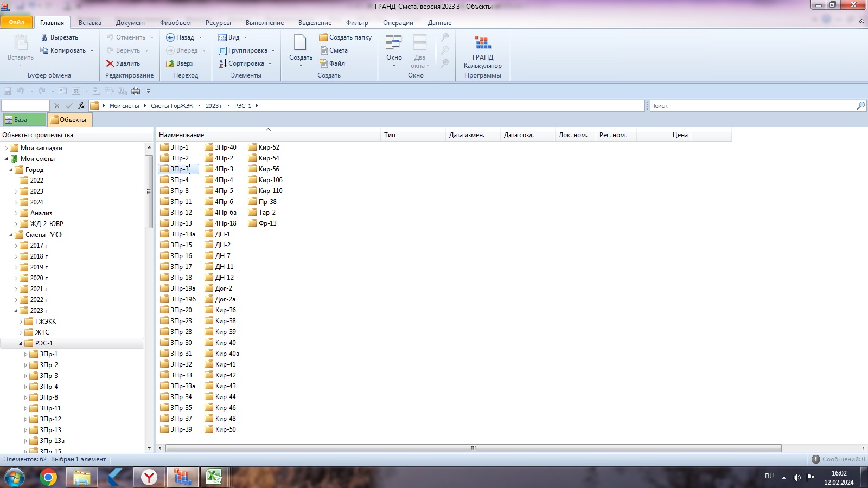Expand the 2024 folder under Город
The height and width of the screenshot is (488, 868).
16,202
